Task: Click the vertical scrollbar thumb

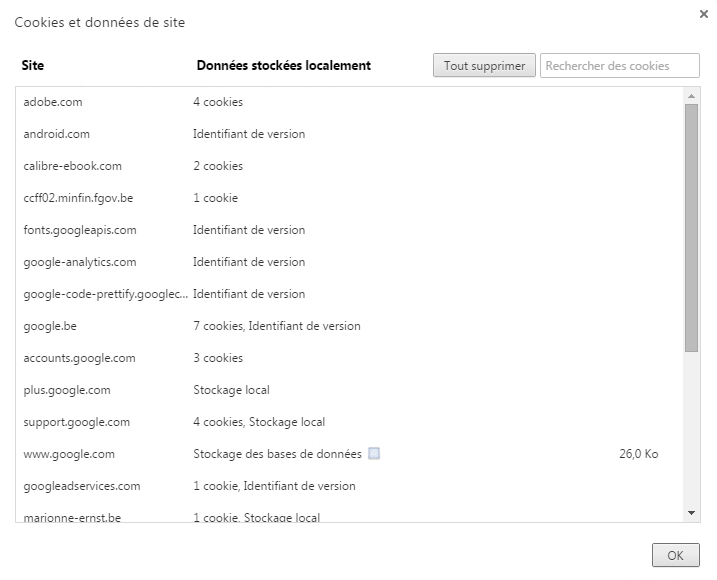Action: coord(691,228)
